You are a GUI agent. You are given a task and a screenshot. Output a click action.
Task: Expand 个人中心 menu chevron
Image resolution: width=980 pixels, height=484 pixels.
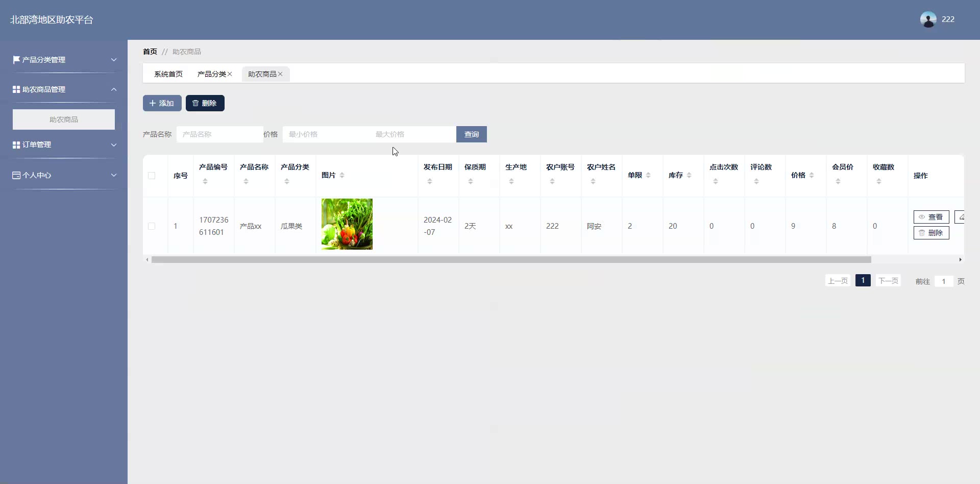(x=114, y=175)
